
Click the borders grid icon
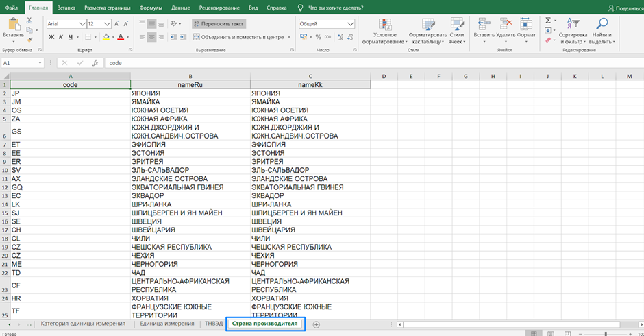88,37
